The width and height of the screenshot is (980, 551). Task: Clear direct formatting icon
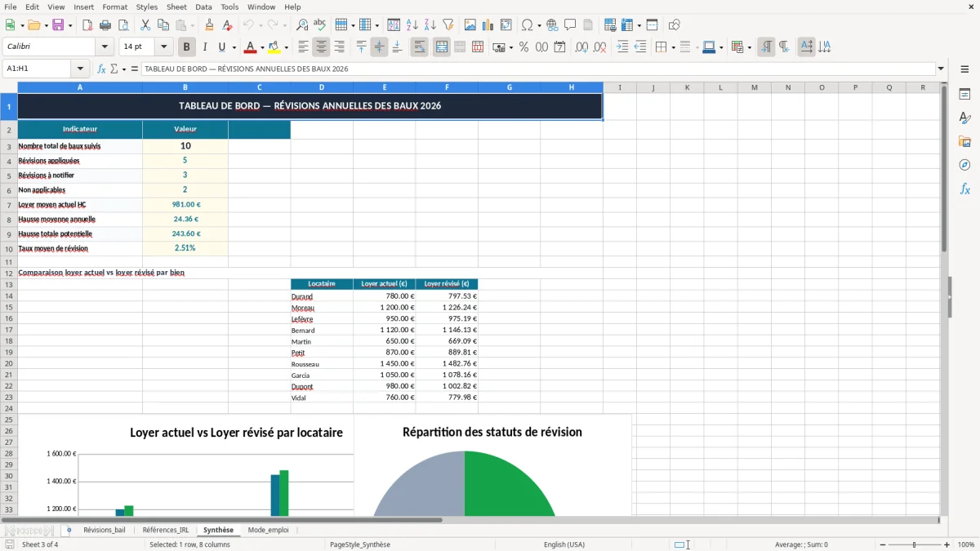(x=227, y=25)
